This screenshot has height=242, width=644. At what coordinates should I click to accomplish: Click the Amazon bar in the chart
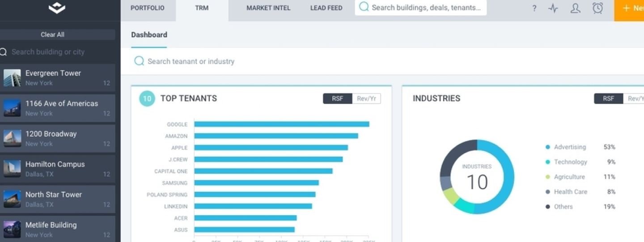(x=276, y=136)
